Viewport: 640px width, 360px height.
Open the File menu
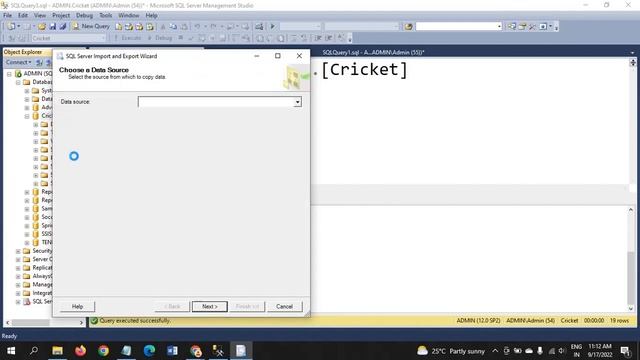[7, 16]
